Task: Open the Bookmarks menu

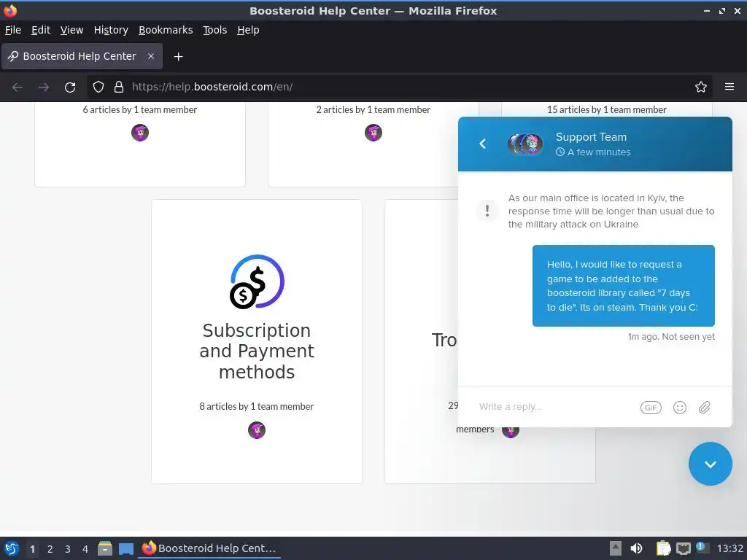Action: point(166,30)
